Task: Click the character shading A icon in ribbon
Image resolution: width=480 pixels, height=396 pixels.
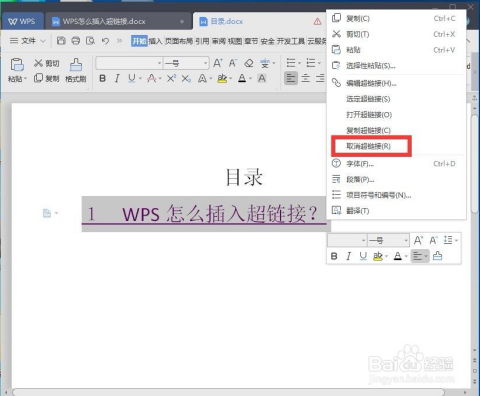Action: (x=262, y=78)
